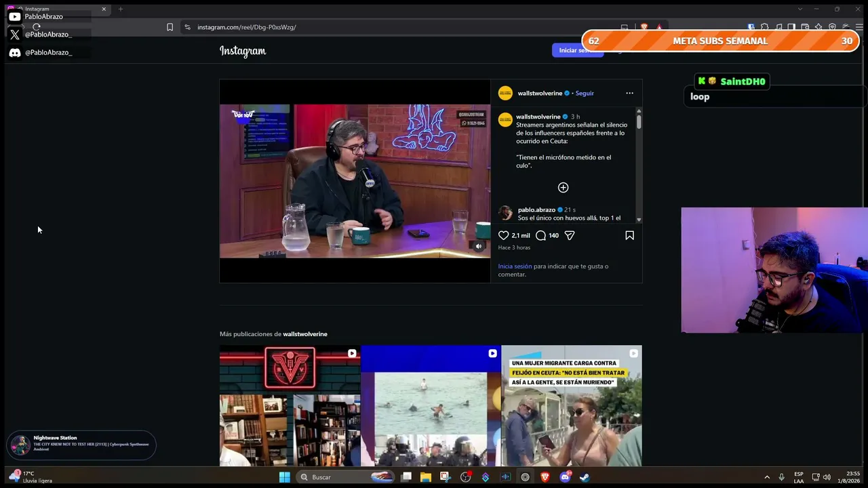The height and width of the screenshot is (488, 868).
Task: Click the Brave Shields lion icon in address bar
Action: tap(644, 27)
